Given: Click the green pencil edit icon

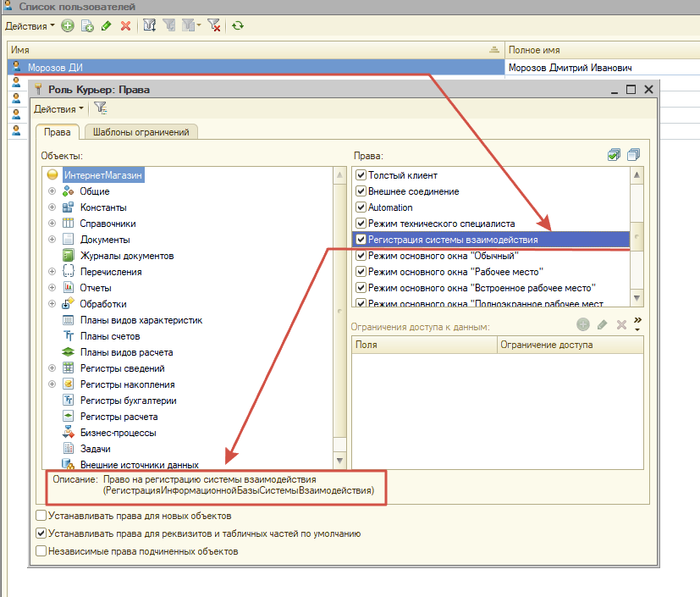Looking at the screenshot, I should (x=106, y=26).
